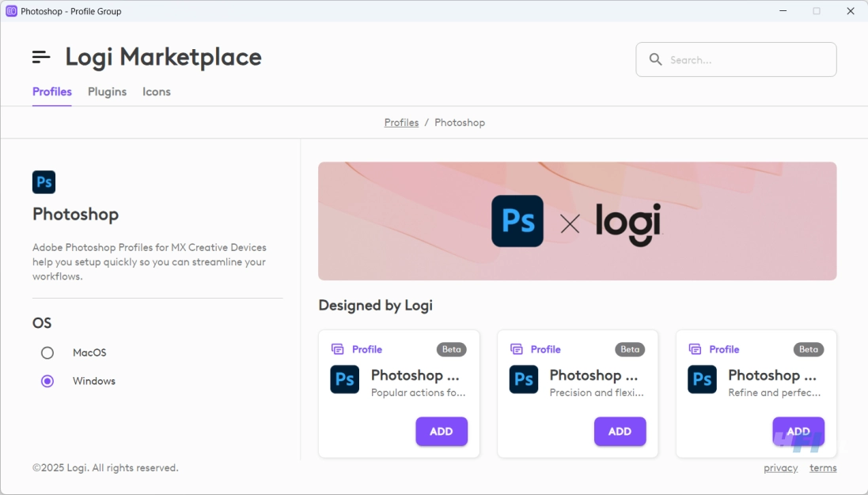
Task: Select the MacOS radio button
Action: click(x=47, y=352)
